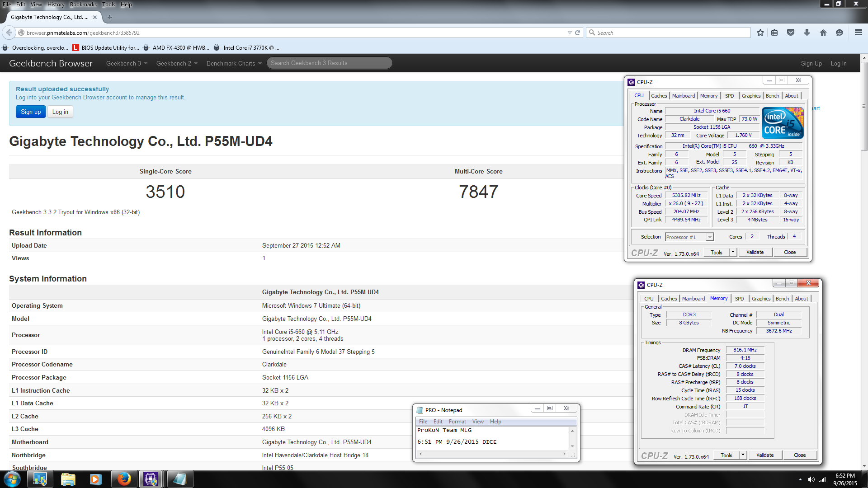The image size is (868, 488).
Task: Switch to Caches tab in upper CPU-Z
Action: click(659, 96)
